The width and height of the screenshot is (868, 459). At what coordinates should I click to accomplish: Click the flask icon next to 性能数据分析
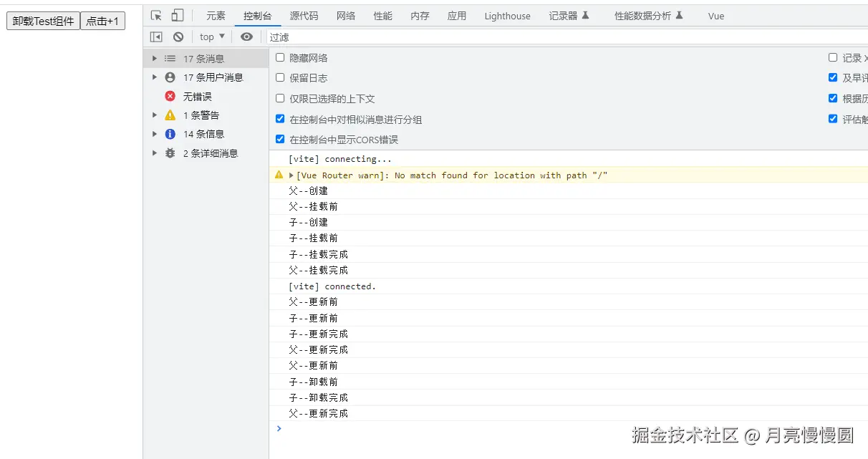click(x=679, y=15)
